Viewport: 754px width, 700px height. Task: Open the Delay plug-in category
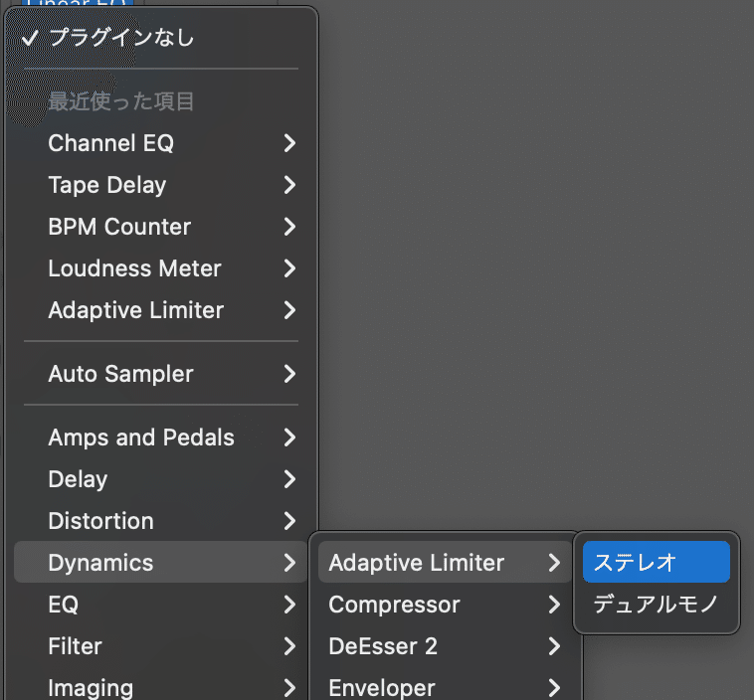click(78, 479)
